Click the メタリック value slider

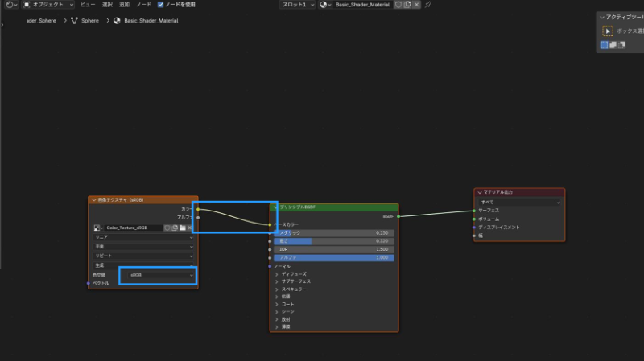pos(334,233)
